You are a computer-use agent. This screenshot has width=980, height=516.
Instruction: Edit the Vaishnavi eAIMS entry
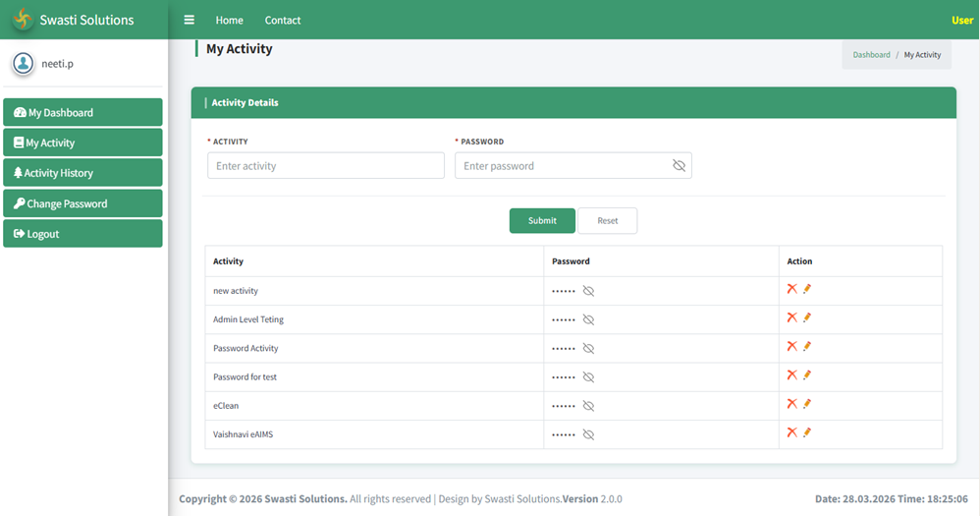[x=807, y=432]
